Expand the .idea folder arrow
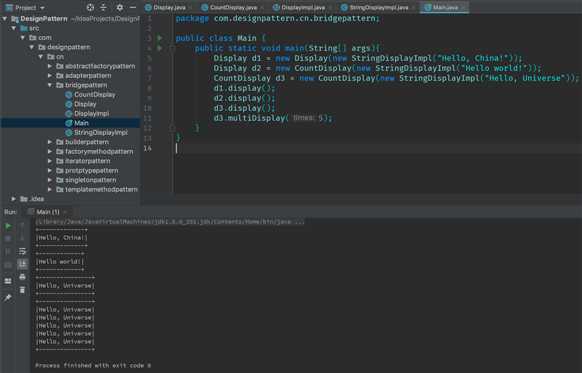Screen dimensions: 582x373 coord(14,199)
